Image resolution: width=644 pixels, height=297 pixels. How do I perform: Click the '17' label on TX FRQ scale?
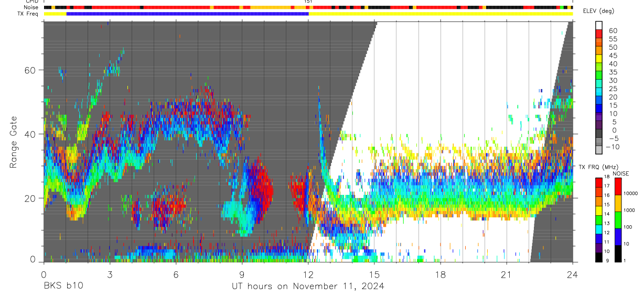[607, 186]
